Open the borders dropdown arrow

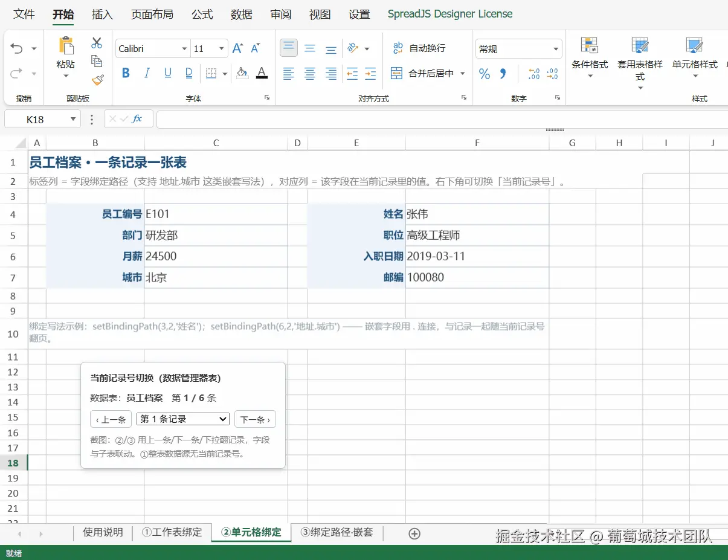[225, 74]
